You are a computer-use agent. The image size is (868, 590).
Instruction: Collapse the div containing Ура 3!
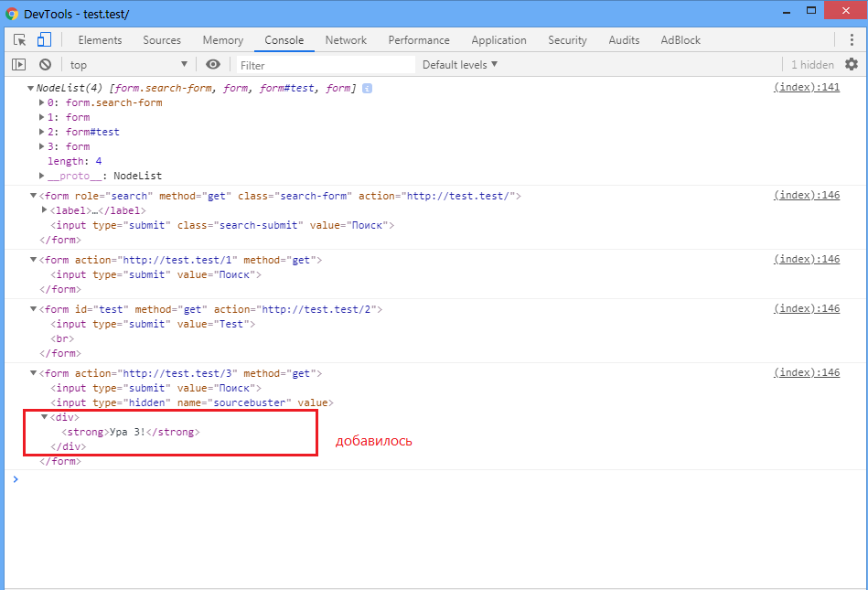(44, 417)
